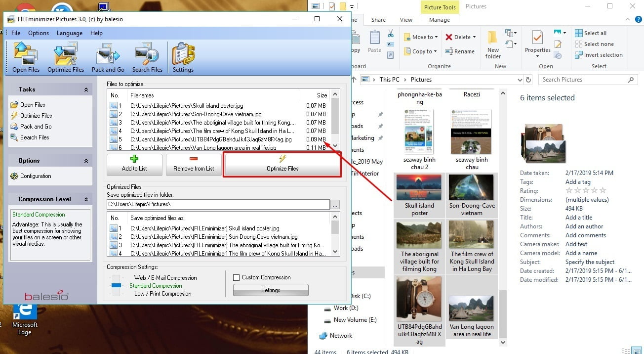Expand the Delete dropdown arrow in Explorer
Viewport: 644px width, 354px height.
[x=474, y=37]
